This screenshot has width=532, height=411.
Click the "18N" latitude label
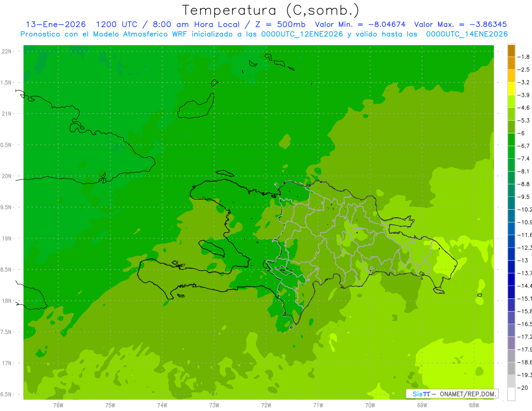[7, 301]
